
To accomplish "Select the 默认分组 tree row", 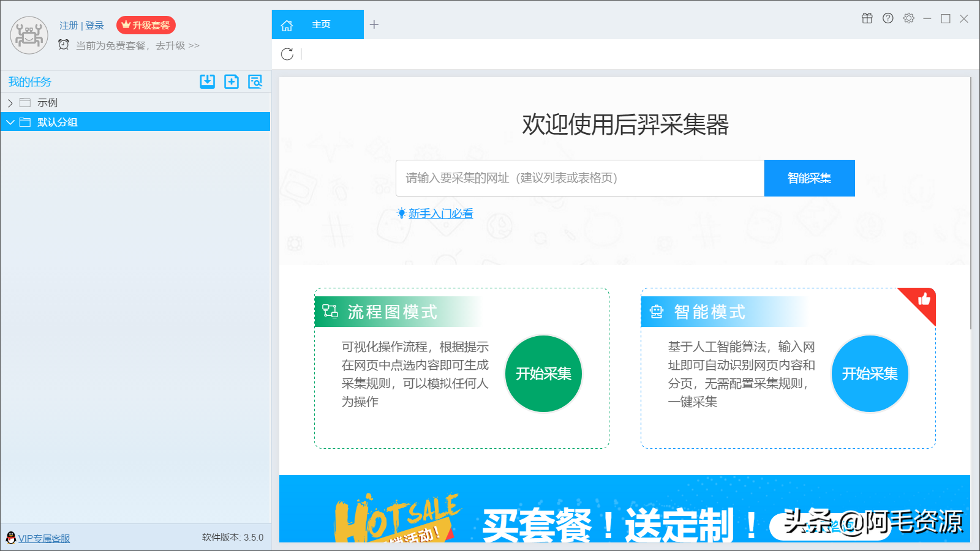I will pos(135,122).
